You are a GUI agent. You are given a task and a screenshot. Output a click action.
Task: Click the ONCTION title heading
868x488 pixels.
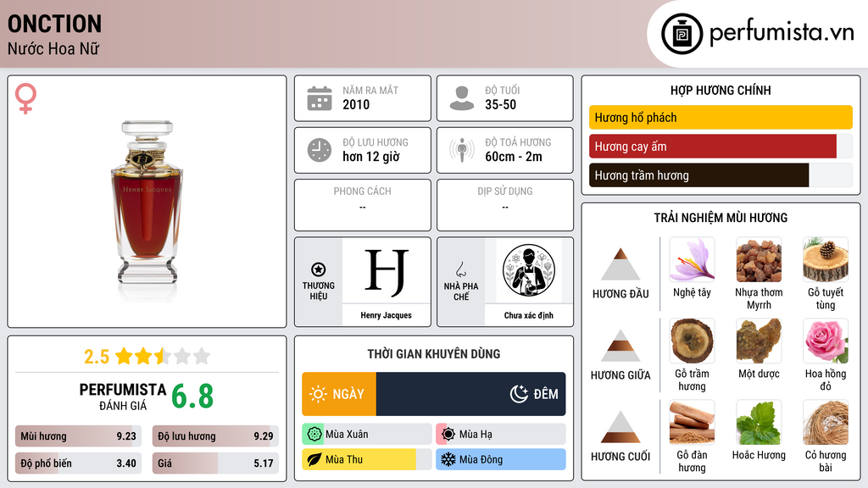pos(54,24)
